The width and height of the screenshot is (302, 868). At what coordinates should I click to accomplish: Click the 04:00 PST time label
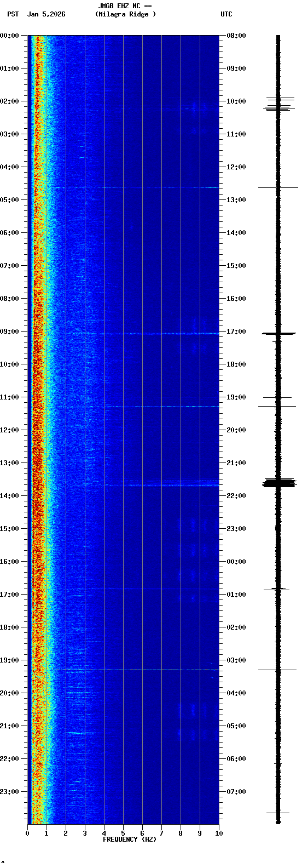click(x=10, y=167)
